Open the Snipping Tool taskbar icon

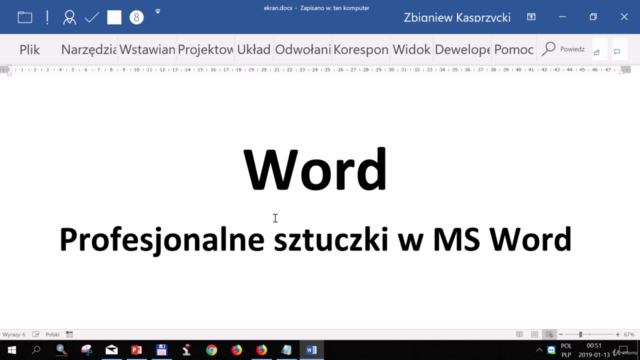point(87,350)
